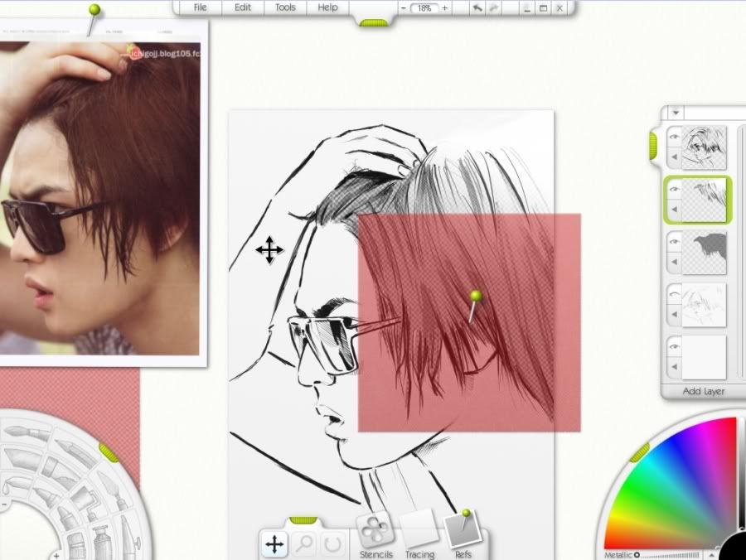746x560 pixels.
Task: Undo the last action with the undo arrow
Action: [477, 7]
